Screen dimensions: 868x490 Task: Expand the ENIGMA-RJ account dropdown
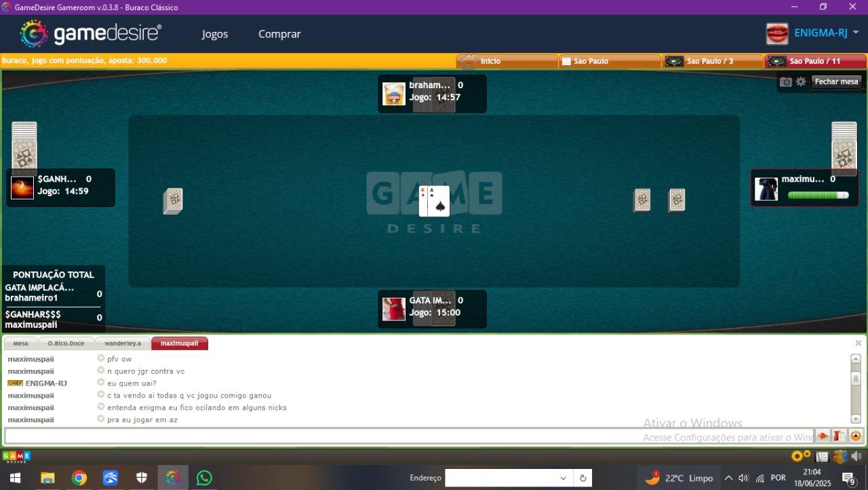856,33
